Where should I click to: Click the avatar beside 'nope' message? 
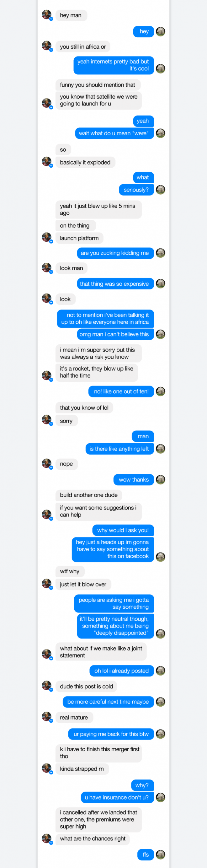(x=47, y=464)
